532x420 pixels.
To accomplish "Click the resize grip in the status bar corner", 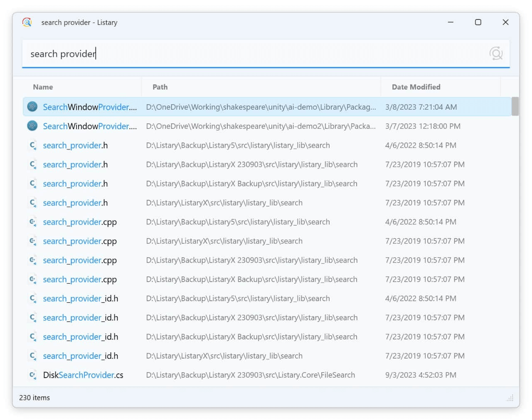I will 510,398.
